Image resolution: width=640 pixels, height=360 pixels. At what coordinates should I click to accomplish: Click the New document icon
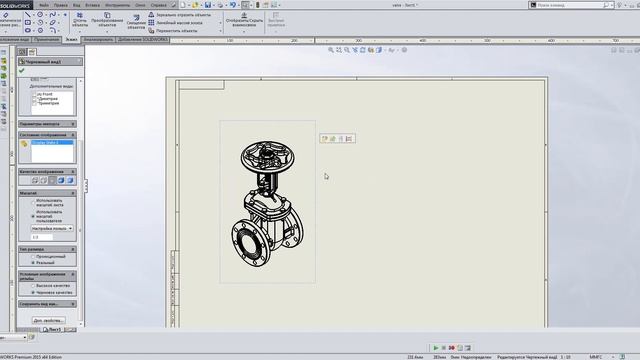[183, 5]
